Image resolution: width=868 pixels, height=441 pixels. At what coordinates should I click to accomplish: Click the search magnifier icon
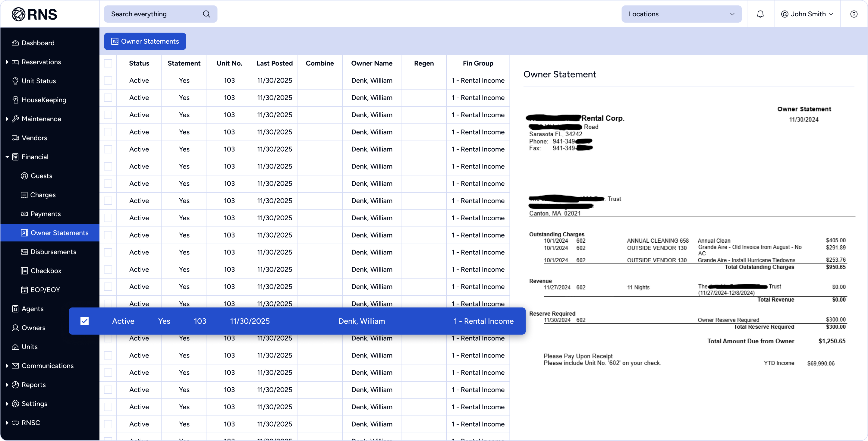(x=206, y=14)
